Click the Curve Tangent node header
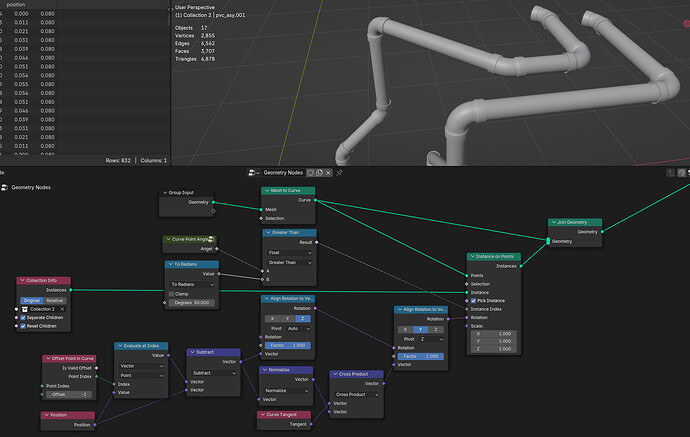Screen dimensions: 690x437 [284, 415]
